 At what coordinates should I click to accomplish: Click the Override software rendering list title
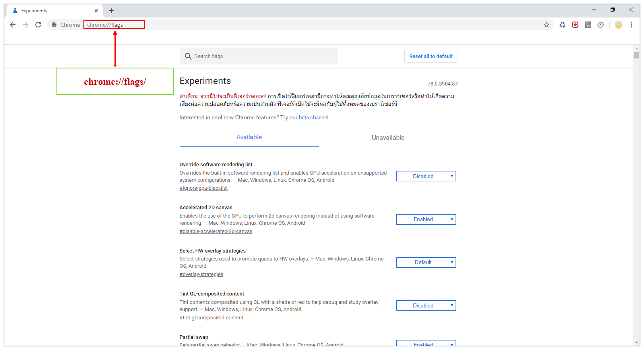[x=216, y=165]
